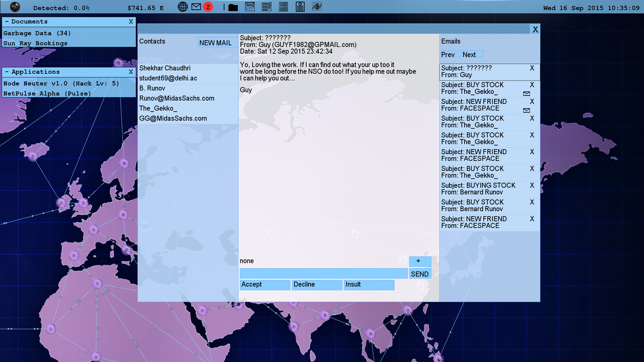Open the stock market trading icon
Image resolution: width=644 pixels, height=362 pixels.
coord(317,6)
